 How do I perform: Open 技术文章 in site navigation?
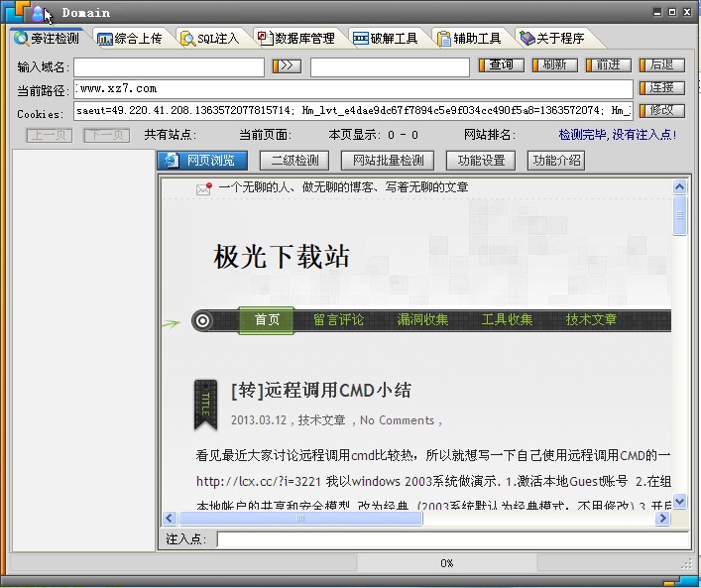(591, 320)
